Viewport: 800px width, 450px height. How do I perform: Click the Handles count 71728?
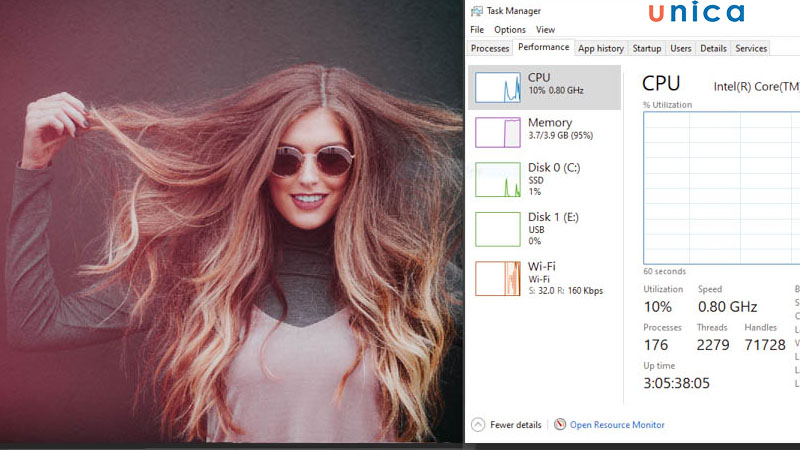tap(765, 345)
